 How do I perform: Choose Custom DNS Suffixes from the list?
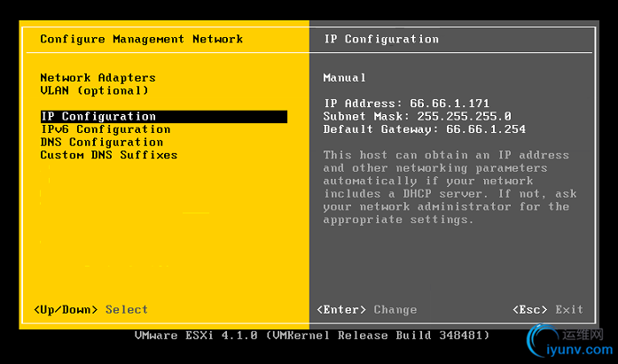tap(108, 155)
